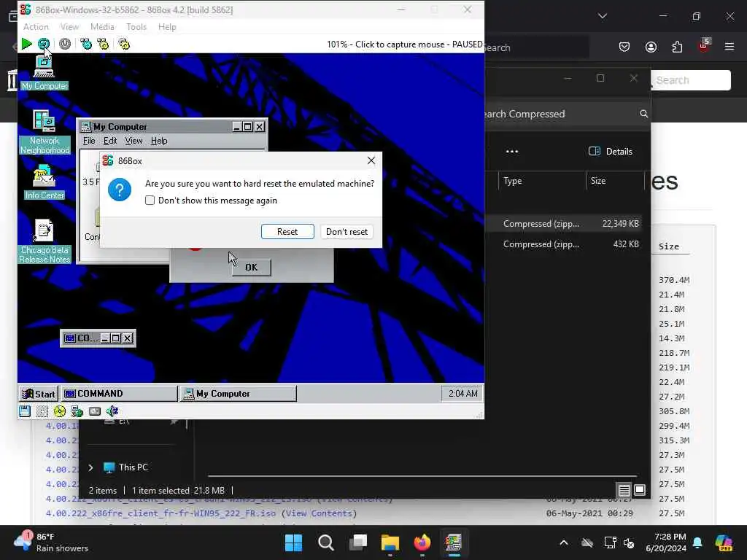
Task: Switch to COMMAND taskbar button
Action: click(x=119, y=394)
